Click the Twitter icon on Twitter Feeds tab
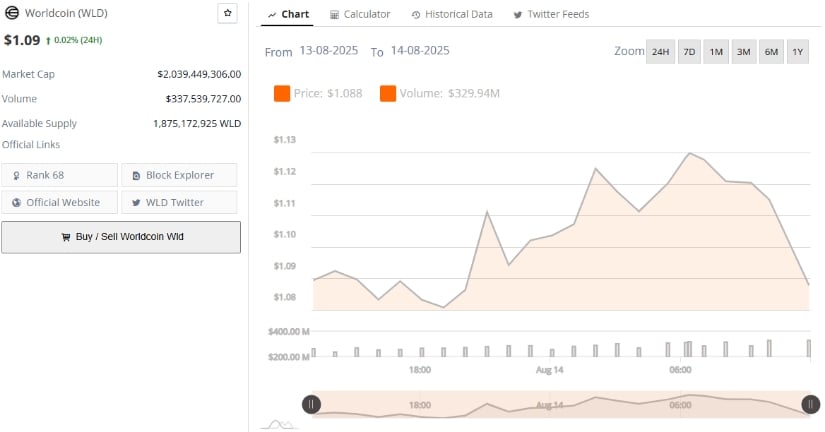This screenshot has height=432, width=825. (x=518, y=15)
